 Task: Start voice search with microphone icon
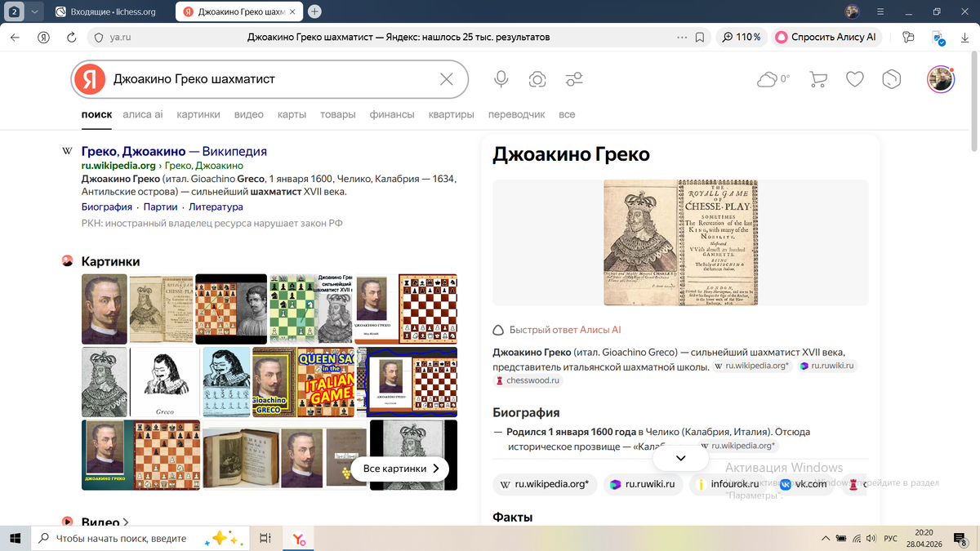click(x=501, y=79)
